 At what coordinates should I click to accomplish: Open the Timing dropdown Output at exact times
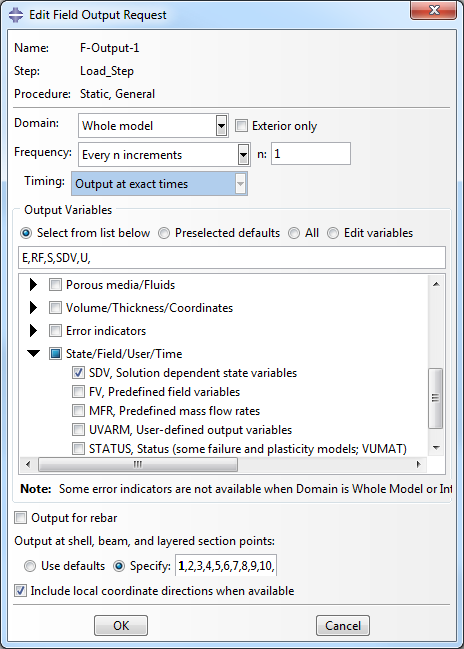159,183
